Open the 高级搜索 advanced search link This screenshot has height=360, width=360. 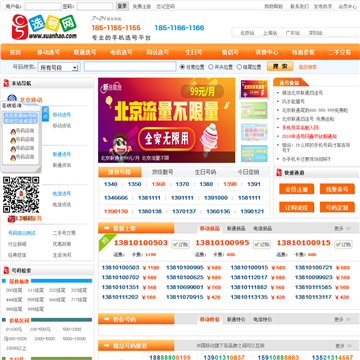(x=307, y=67)
